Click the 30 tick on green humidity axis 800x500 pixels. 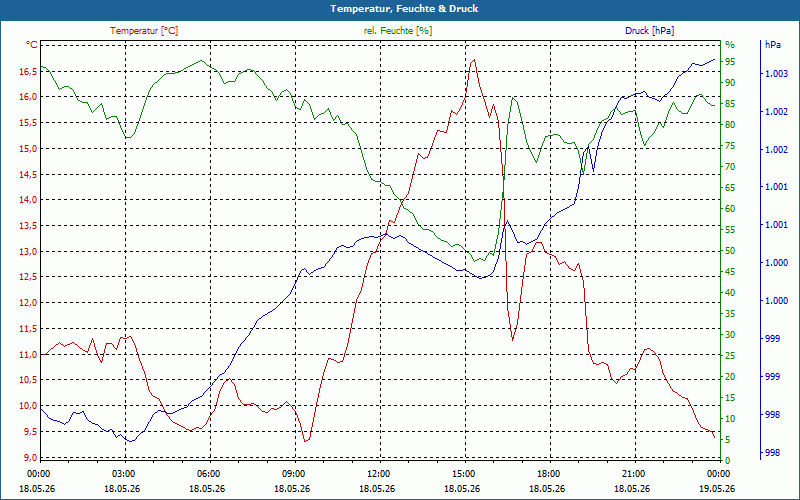730,335
